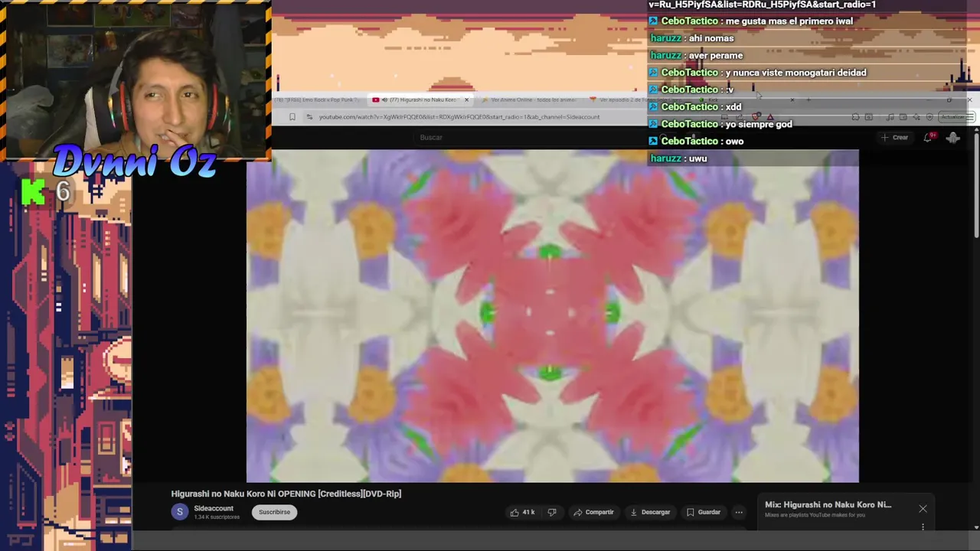
Task: Open the Sideaccount channel avatar
Action: 179,512
